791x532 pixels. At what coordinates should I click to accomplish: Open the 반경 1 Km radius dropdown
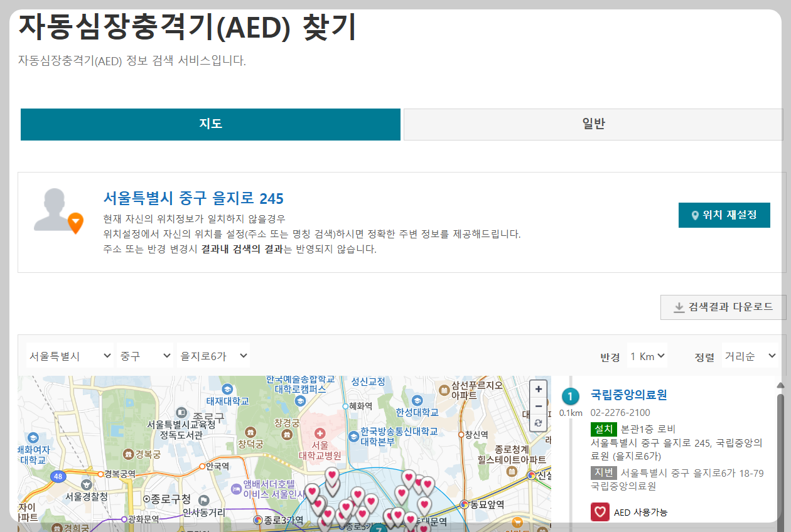point(647,356)
